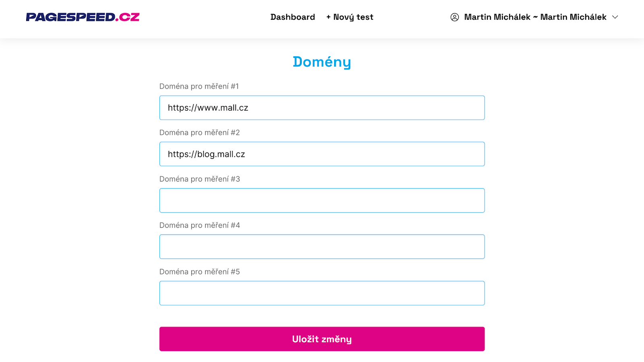This screenshot has height=362, width=644.
Task: Click the Domény page heading
Action: click(322, 62)
